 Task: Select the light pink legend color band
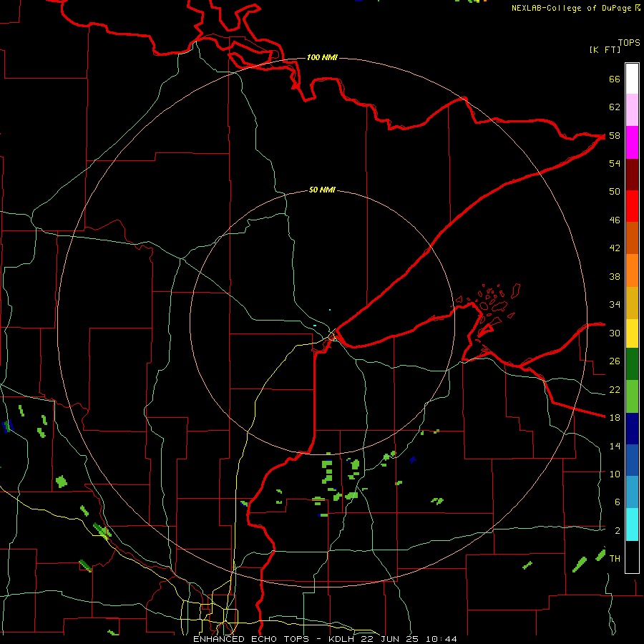[x=632, y=109]
